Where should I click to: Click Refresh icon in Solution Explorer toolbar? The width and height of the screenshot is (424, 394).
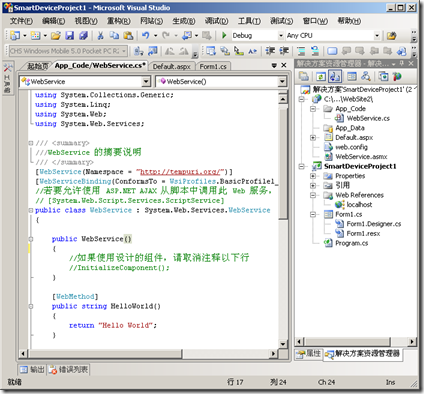tap(321, 76)
